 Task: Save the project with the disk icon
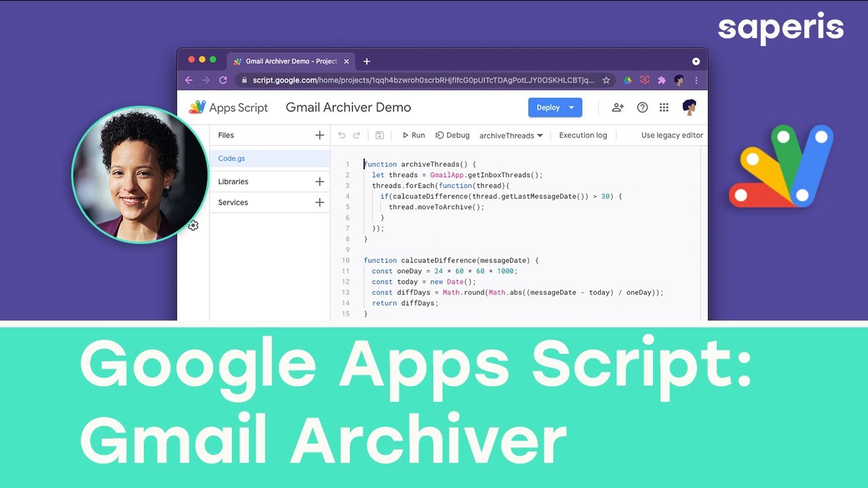pyautogui.click(x=379, y=135)
